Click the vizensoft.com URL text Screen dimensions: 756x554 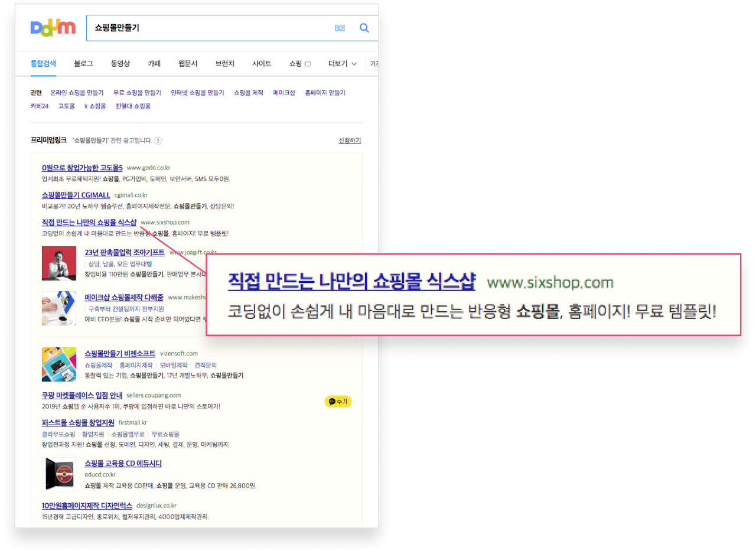pyautogui.click(x=179, y=353)
